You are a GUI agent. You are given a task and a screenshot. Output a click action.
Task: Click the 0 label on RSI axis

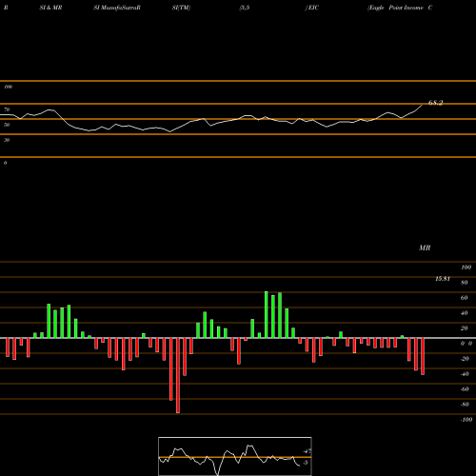coord(5,163)
